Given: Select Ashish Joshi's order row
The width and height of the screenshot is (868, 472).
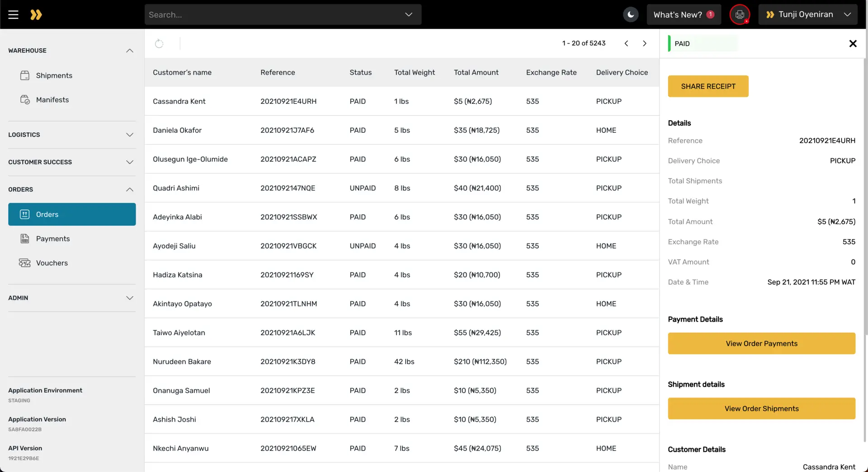Looking at the screenshot, I should [x=402, y=419].
